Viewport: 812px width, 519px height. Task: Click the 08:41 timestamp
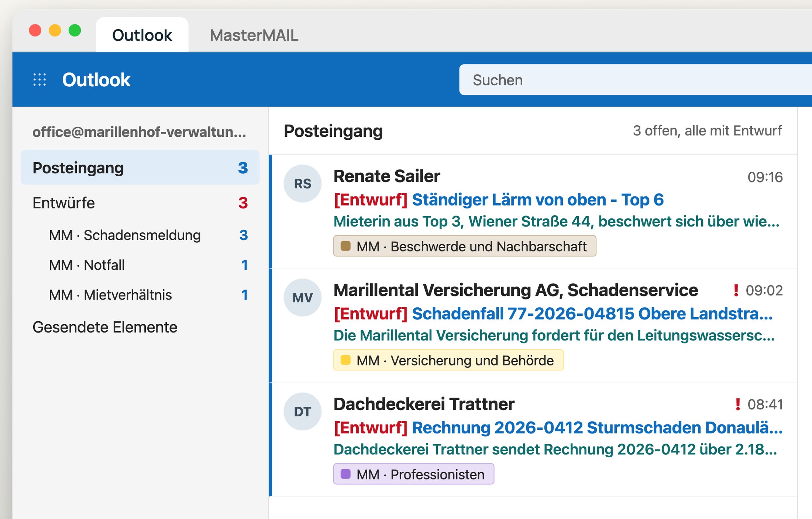pyautogui.click(x=765, y=405)
